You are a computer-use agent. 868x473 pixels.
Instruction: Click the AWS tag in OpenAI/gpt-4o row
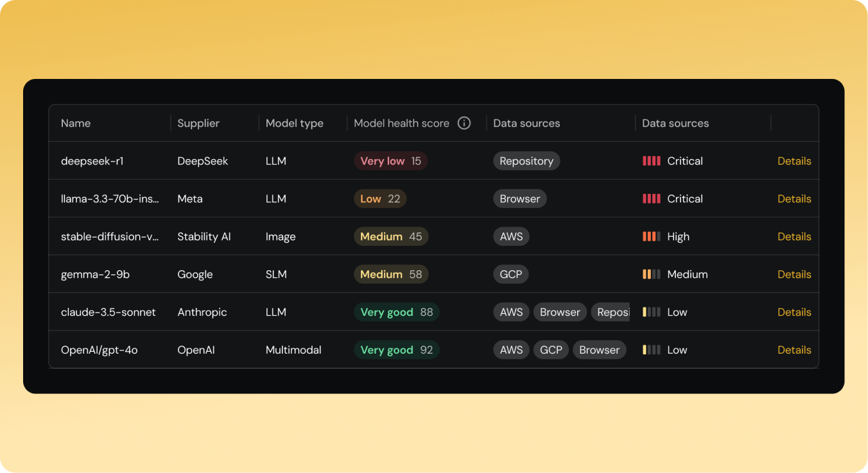click(511, 350)
